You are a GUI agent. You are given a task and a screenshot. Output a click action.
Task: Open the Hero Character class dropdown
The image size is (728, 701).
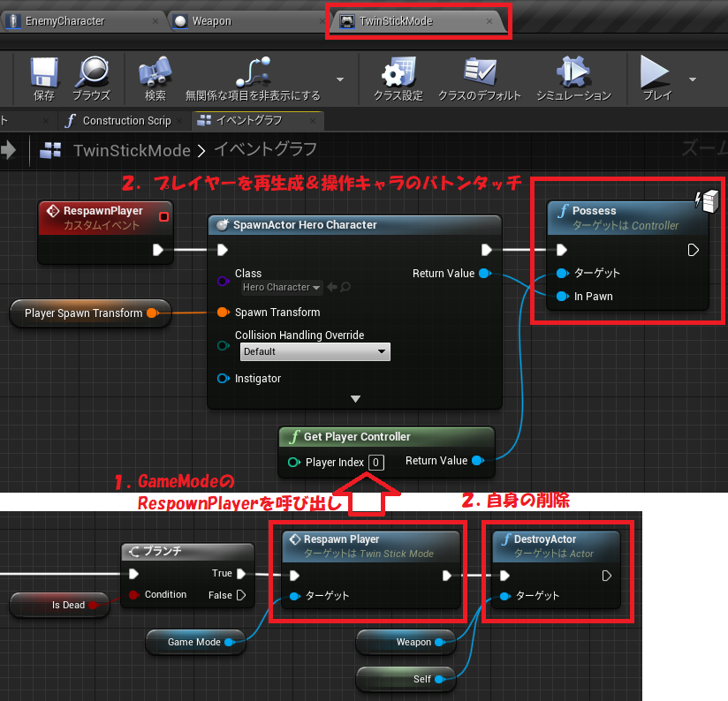tap(281, 287)
